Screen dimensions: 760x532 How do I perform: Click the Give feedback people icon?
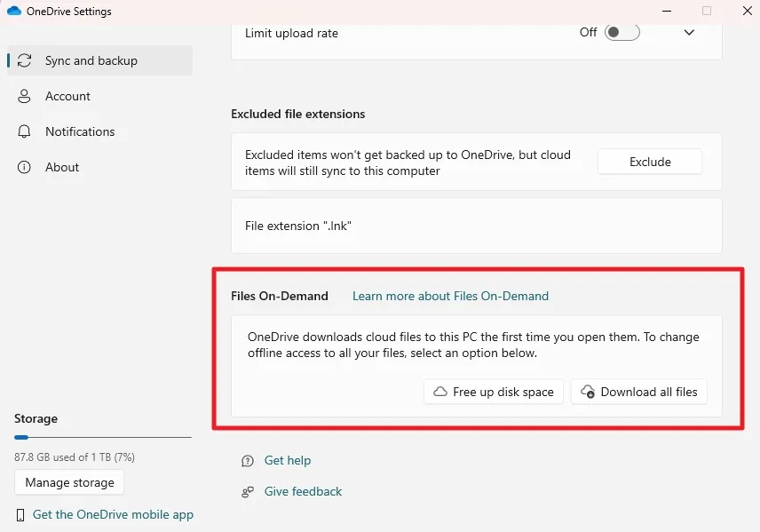(248, 492)
